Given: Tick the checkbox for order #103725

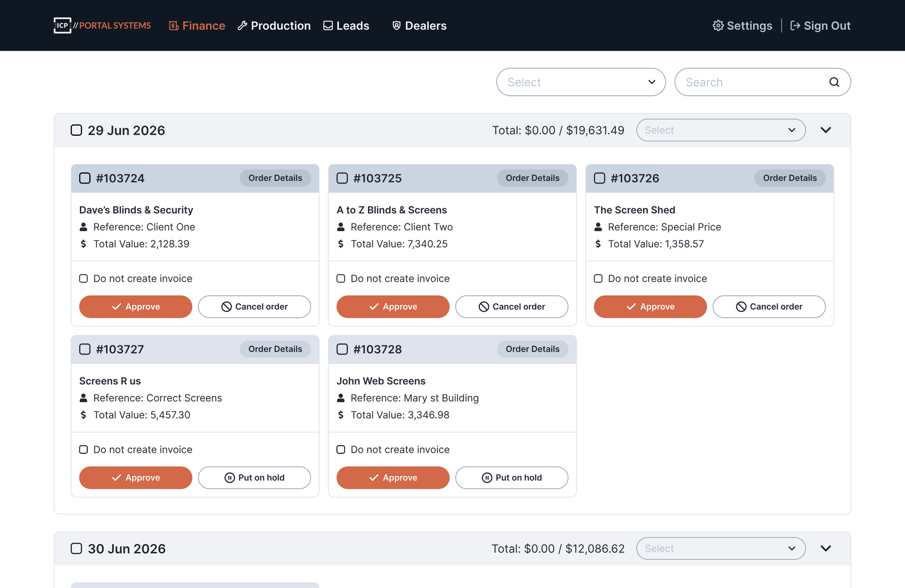Looking at the screenshot, I should pos(342,178).
